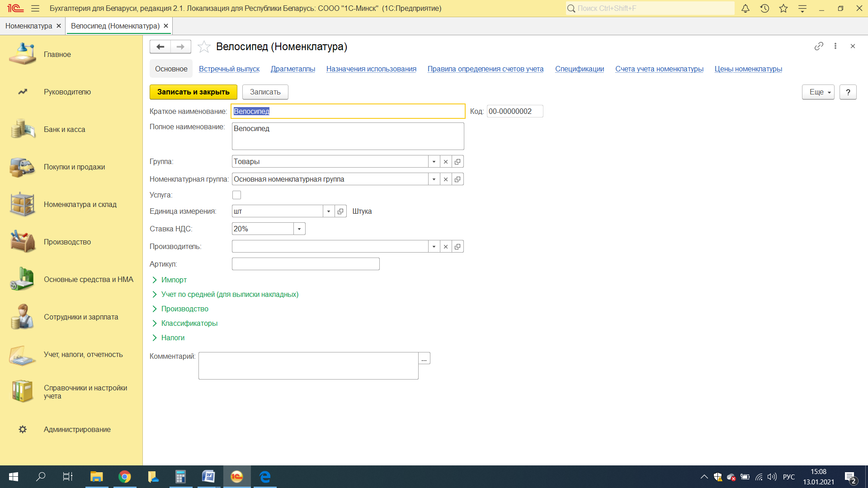Add Велосипед to favorites with star

[x=204, y=47]
